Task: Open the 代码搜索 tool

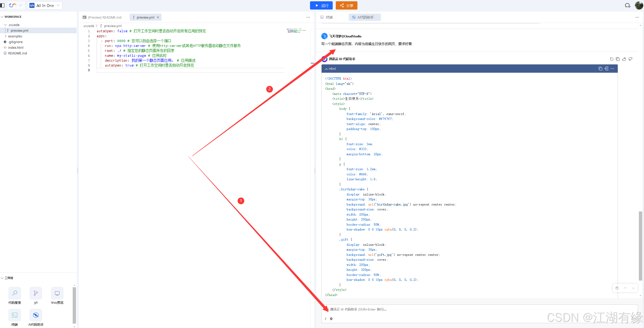Action: tap(15, 293)
